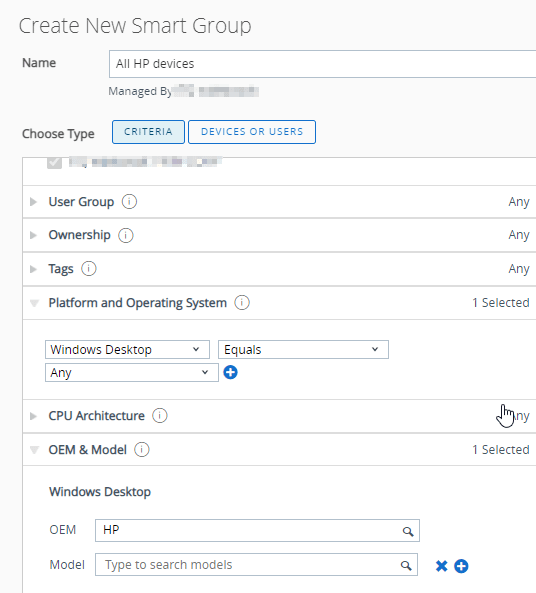This screenshot has height=593, width=536.
Task: Click the search icon in OEM field
Action: point(408,531)
